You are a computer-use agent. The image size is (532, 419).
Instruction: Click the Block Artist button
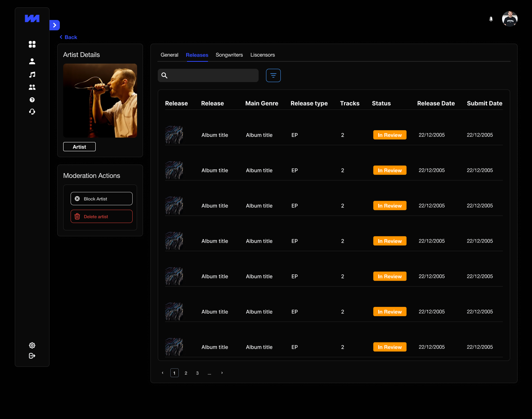click(101, 199)
